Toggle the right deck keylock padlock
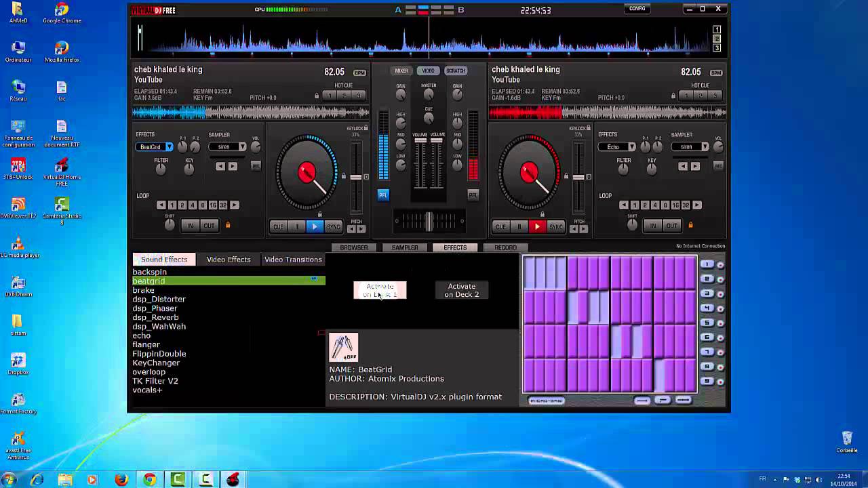 (x=589, y=128)
